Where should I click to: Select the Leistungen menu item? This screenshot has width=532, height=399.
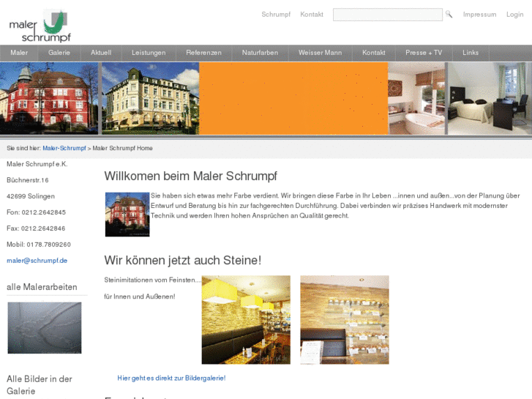[x=149, y=53]
